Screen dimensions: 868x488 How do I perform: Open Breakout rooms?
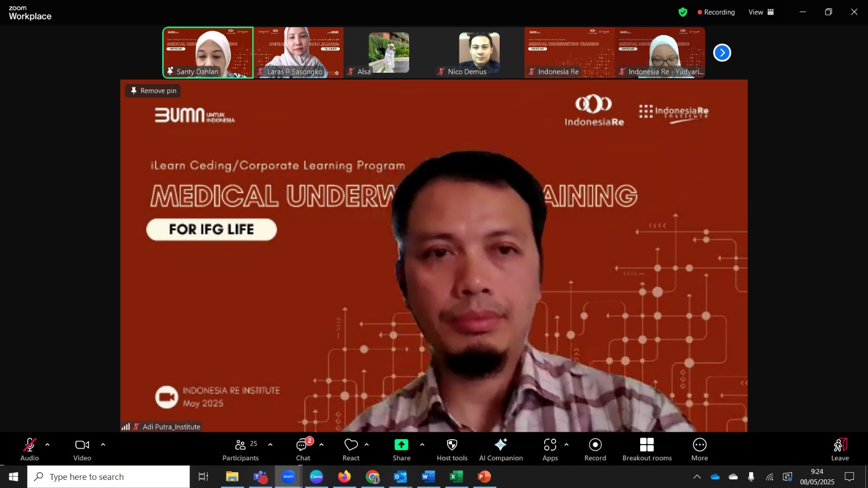pyautogui.click(x=647, y=450)
